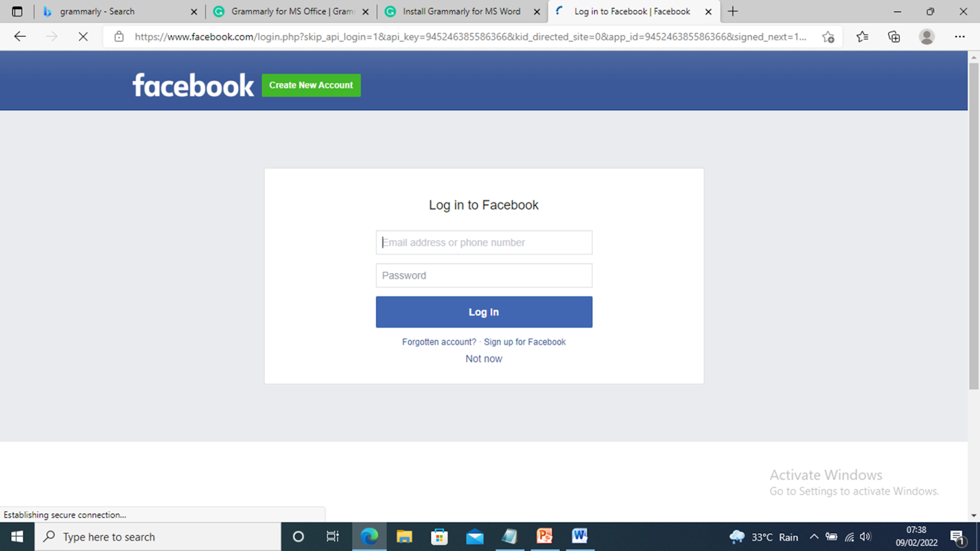Close the grammarly - Search tab
The width and height of the screenshot is (980, 551).
194,12
